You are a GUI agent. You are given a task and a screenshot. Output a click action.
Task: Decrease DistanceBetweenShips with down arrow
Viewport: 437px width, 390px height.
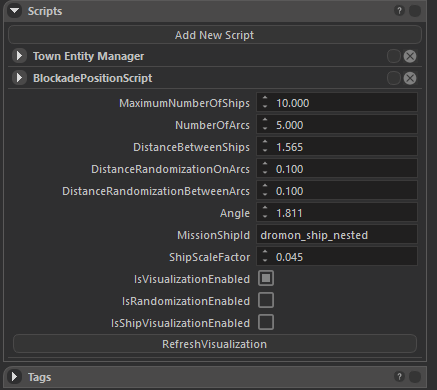(x=265, y=151)
